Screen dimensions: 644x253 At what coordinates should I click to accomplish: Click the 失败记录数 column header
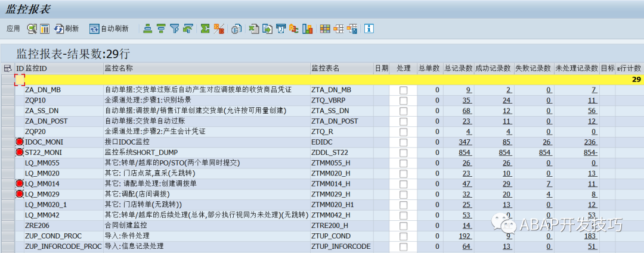(534, 68)
